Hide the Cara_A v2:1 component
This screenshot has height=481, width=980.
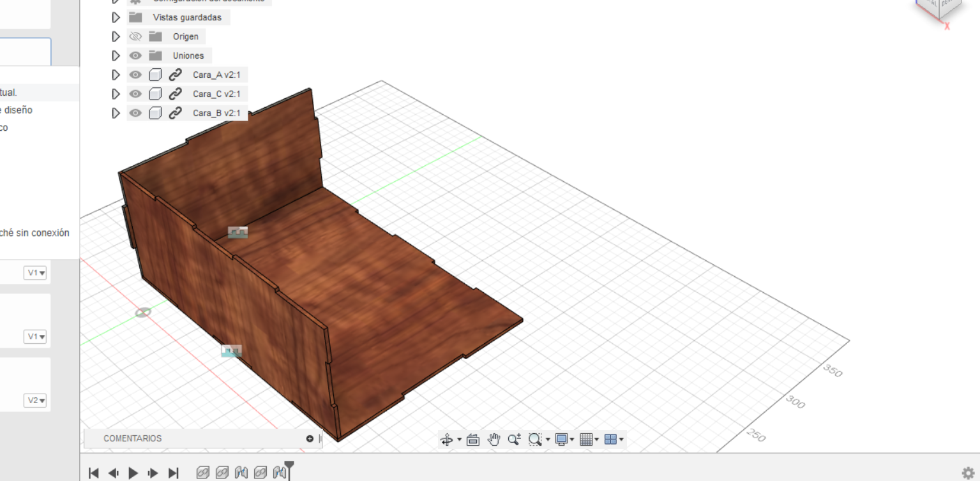point(135,75)
